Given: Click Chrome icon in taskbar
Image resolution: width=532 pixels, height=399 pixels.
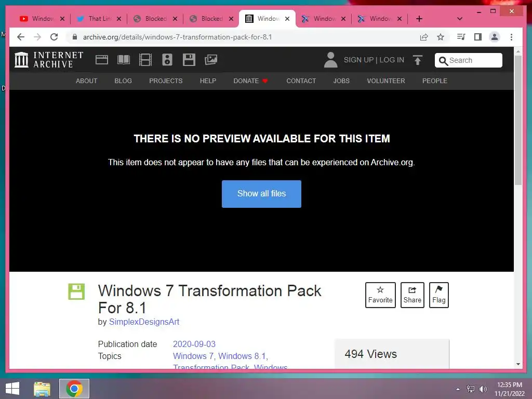Looking at the screenshot, I should click(74, 389).
